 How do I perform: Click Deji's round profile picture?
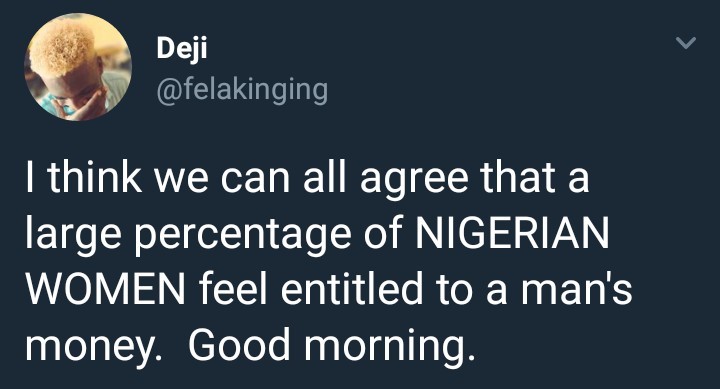[x=78, y=67]
